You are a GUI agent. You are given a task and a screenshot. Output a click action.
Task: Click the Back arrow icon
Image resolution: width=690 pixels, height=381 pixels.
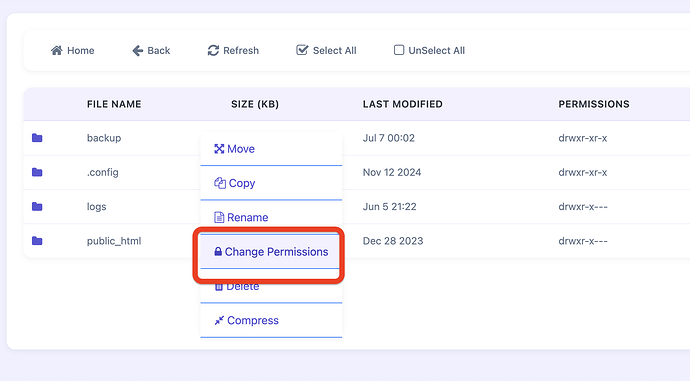[138, 51]
